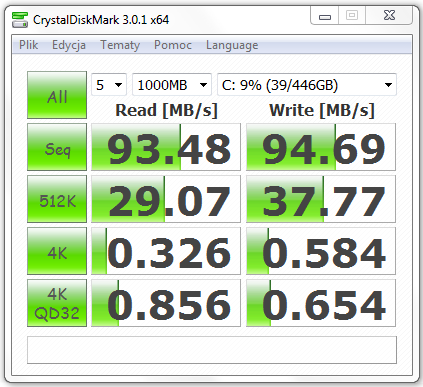Minimize the CrystalDiskMark window

[325, 16]
